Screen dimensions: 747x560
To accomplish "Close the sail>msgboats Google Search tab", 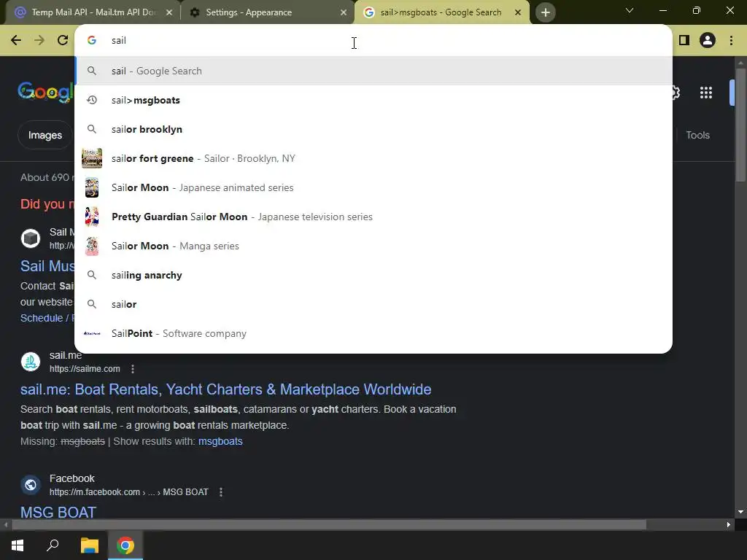I will [518, 12].
